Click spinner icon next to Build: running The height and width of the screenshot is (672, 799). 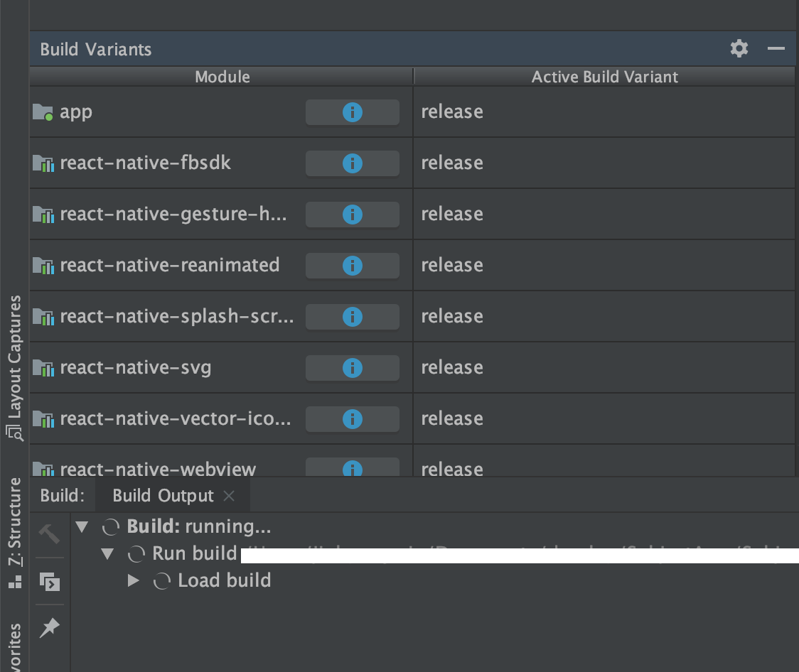click(x=111, y=527)
